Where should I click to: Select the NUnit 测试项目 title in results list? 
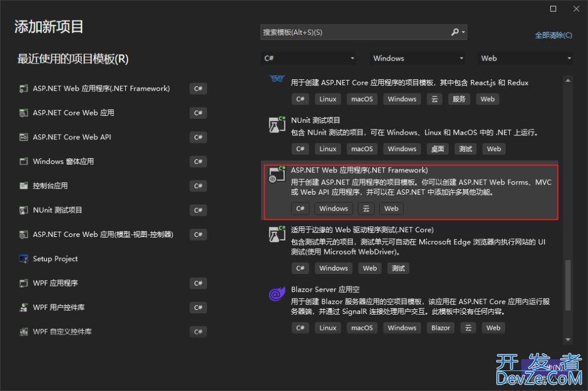(315, 121)
